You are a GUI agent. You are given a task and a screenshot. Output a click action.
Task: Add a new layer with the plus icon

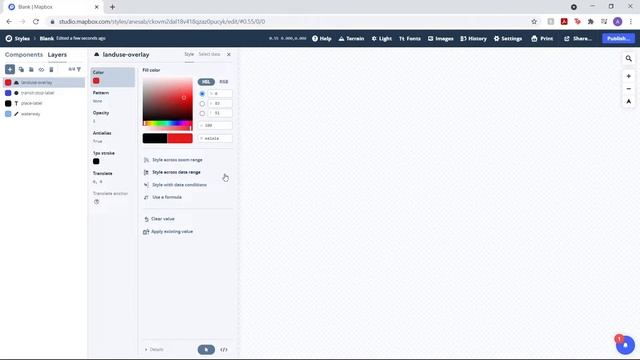click(10, 69)
